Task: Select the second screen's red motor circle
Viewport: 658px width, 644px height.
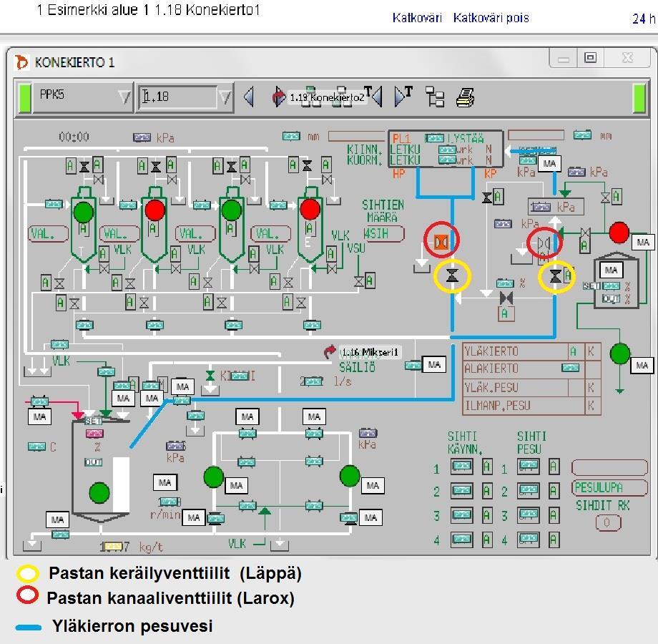Action: coord(154,210)
